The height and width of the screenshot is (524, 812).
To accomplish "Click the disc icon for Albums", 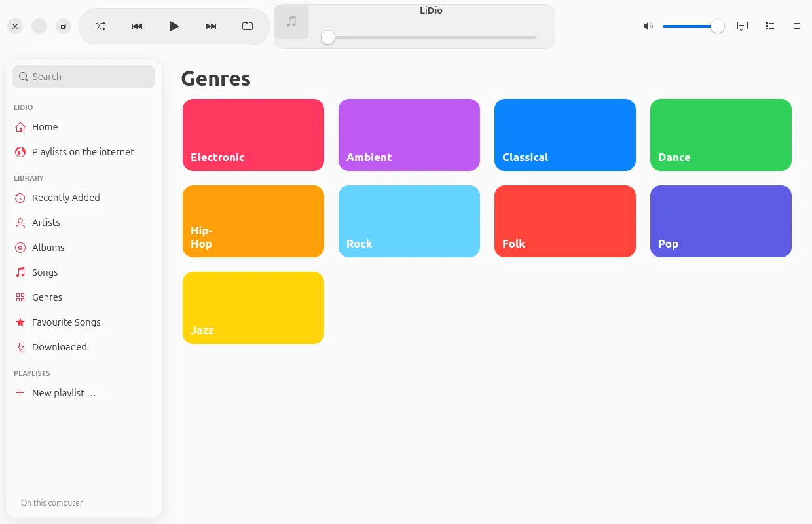I will click(20, 248).
